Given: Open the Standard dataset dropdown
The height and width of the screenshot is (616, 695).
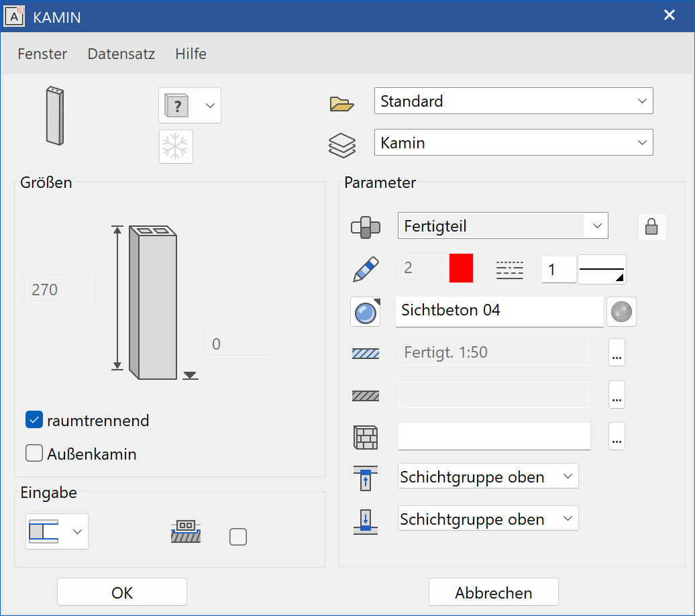Looking at the screenshot, I should pos(513,101).
